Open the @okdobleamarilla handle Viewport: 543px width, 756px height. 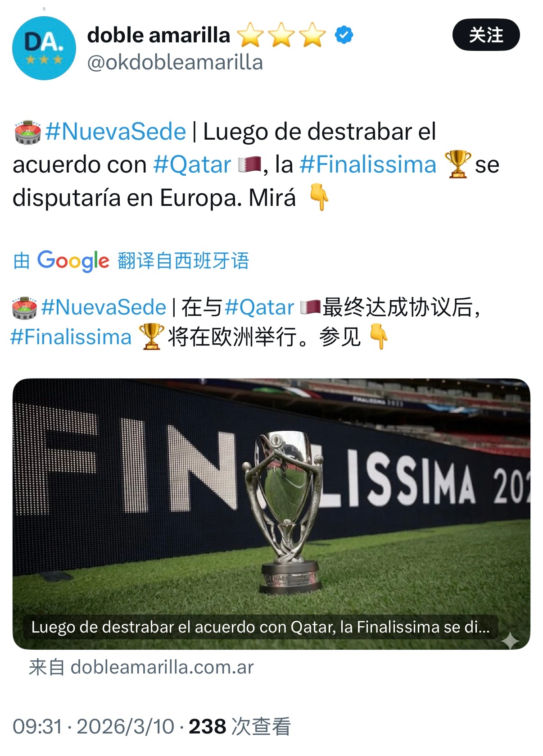click(x=175, y=62)
